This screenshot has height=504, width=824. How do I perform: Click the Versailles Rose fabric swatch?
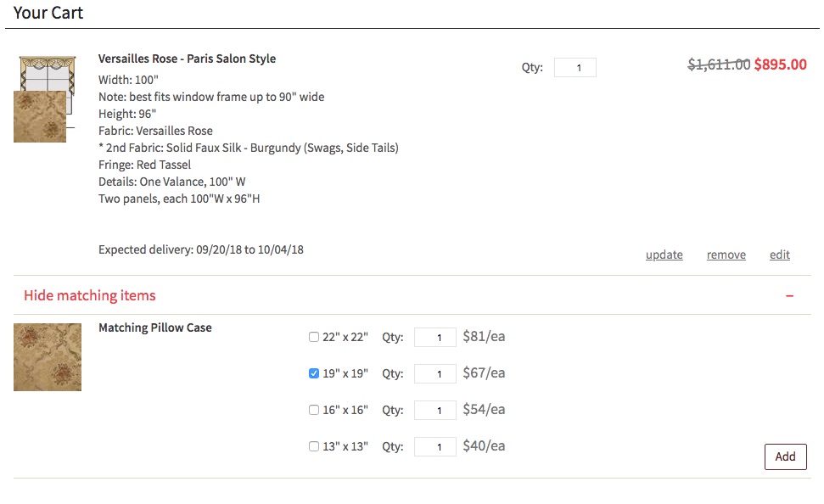[39, 117]
